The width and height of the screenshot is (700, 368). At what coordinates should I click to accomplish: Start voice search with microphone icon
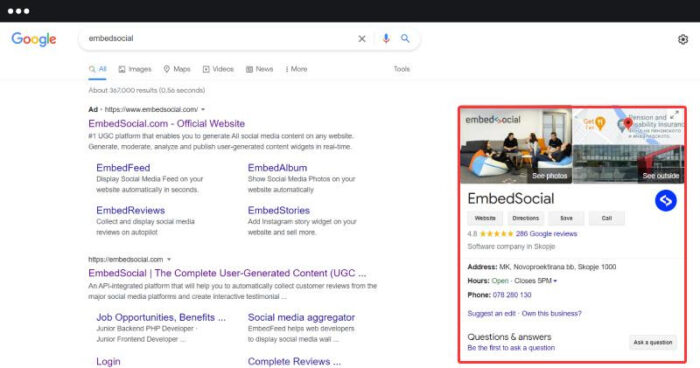[386, 39]
